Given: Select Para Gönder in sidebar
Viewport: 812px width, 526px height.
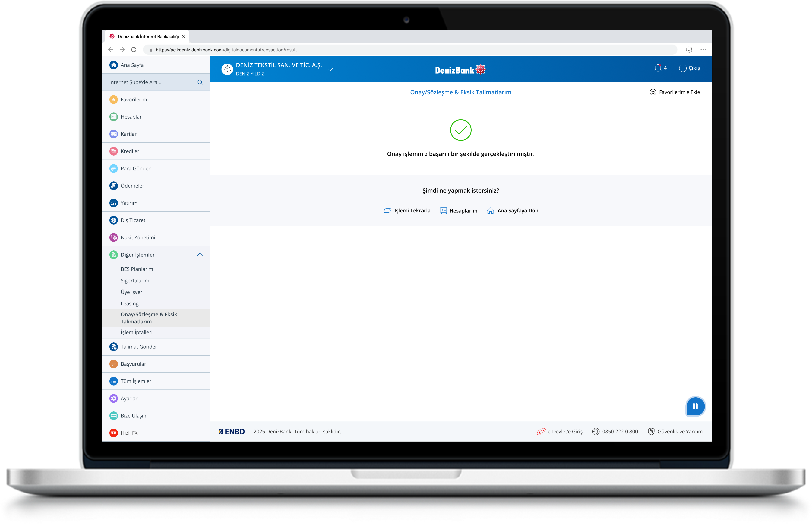Looking at the screenshot, I should 135,168.
